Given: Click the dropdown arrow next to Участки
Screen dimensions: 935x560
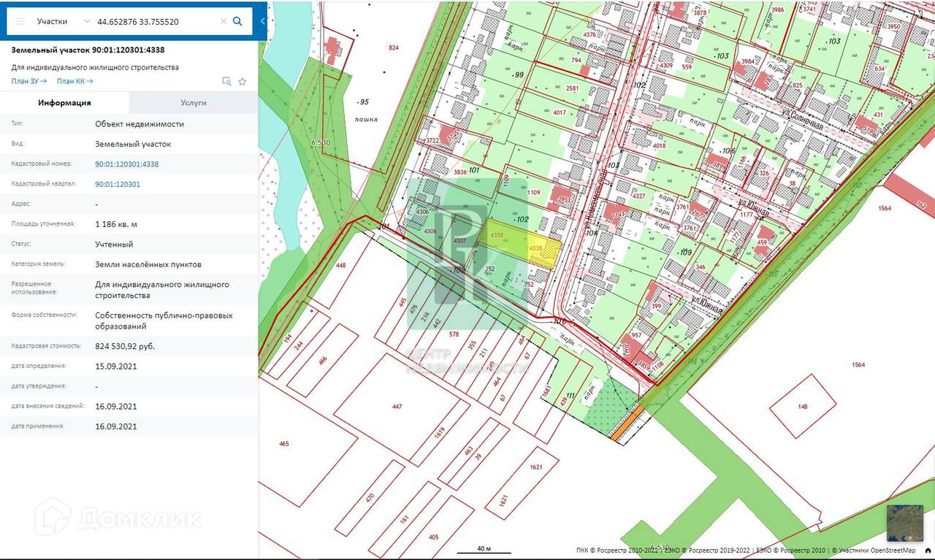Looking at the screenshot, I should [88, 21].
